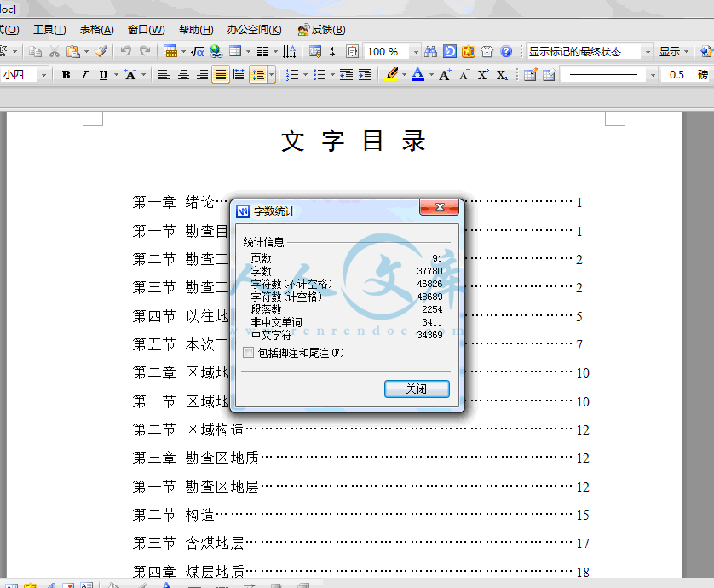Toggle the show/hide paragraph marks icon

(334, 51)
